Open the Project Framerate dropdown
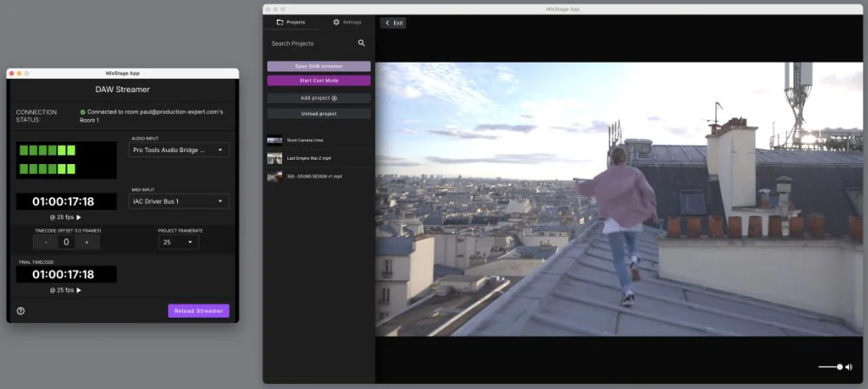Screen dimensions: 868x389 pos(179,243)
